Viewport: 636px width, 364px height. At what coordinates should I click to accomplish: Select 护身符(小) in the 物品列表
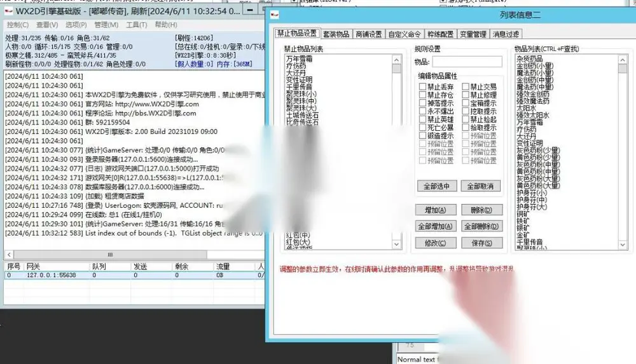(x=531, y=192)
